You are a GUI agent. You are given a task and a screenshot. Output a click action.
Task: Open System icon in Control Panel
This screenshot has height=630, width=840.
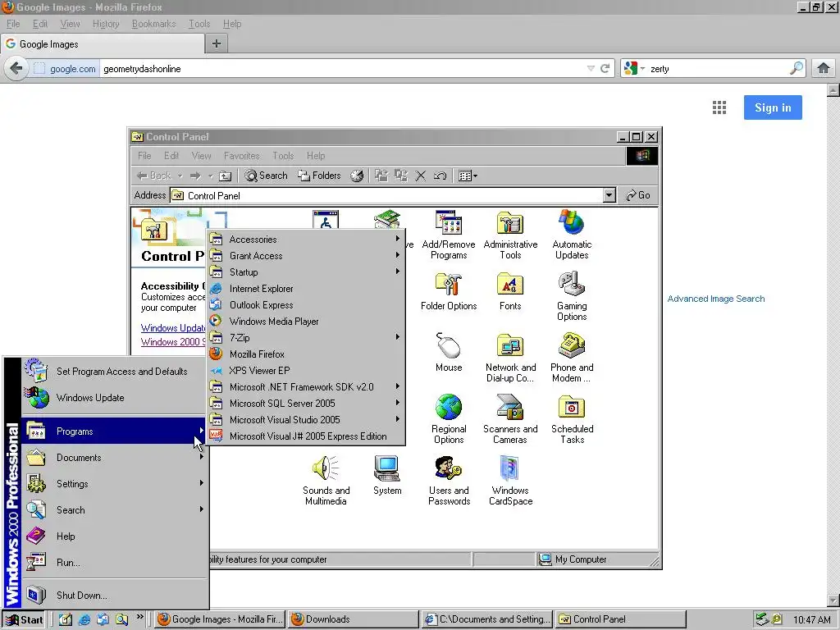pyautogui.click(x=387, y=476)
